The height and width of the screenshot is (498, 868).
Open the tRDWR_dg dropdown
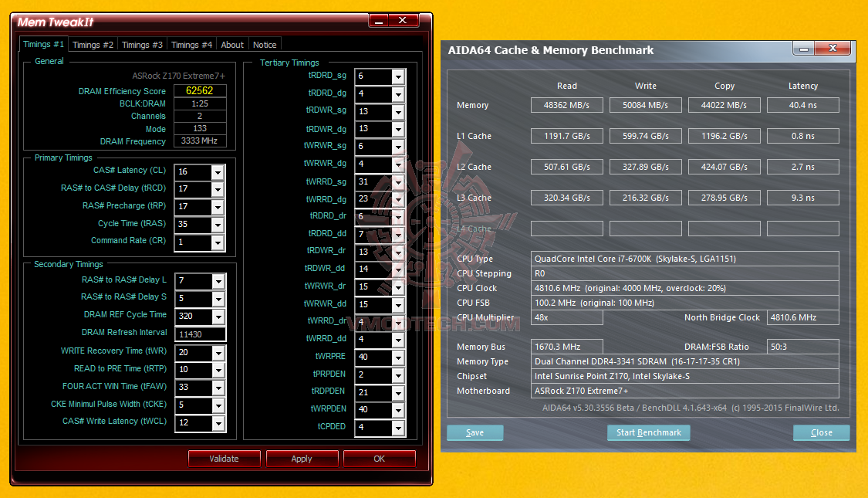(x=398, y=130)
